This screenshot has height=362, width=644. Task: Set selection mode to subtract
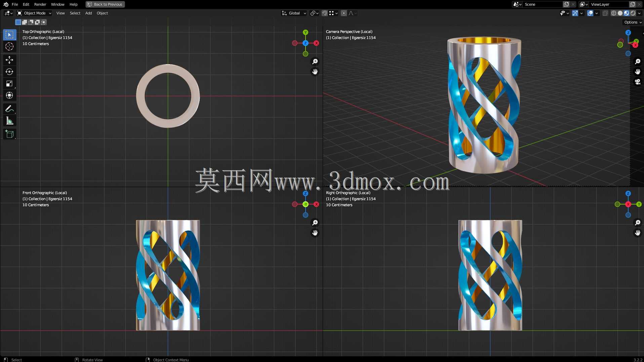[x=31, y=22]
